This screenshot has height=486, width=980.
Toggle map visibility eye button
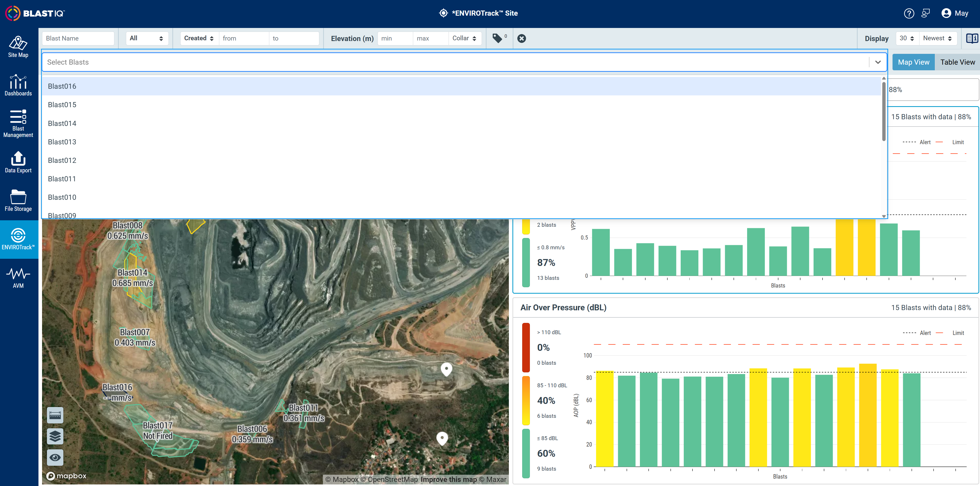coord(55,458)
